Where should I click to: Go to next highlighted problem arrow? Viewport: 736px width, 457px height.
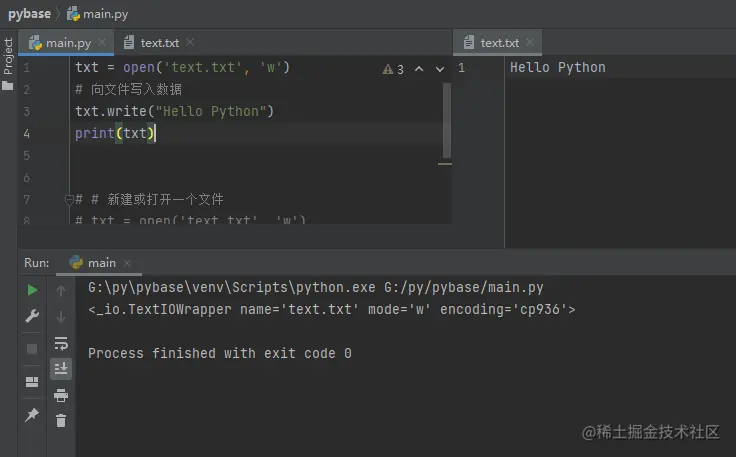(440, 69)
